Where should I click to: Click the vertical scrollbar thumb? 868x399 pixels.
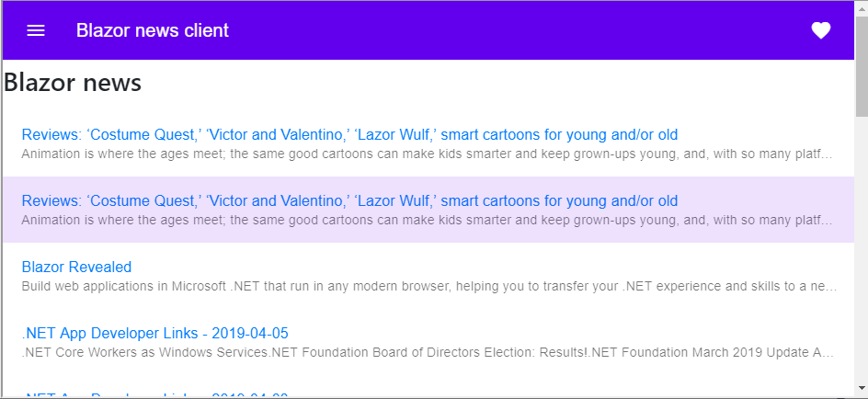click(862, 63)
